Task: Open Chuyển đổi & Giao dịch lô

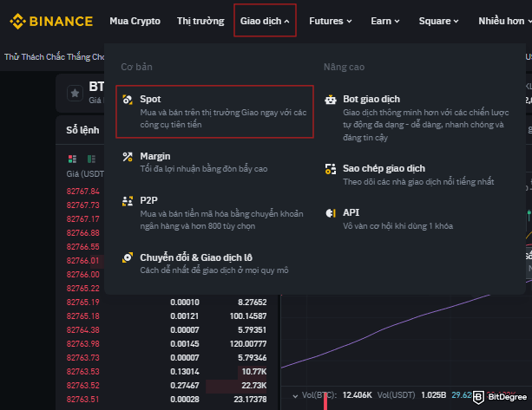Action: pyautogui.click(x=214, y=264)
